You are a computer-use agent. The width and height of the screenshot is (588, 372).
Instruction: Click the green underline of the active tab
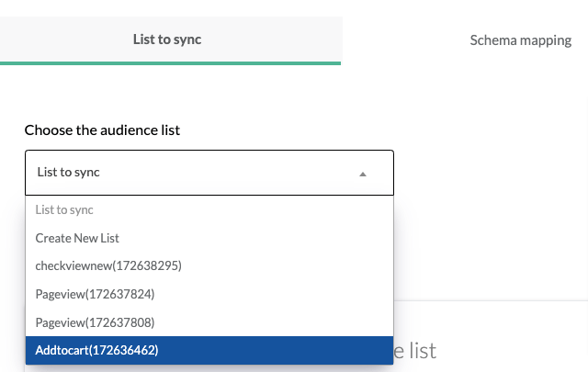click(170, 63)
